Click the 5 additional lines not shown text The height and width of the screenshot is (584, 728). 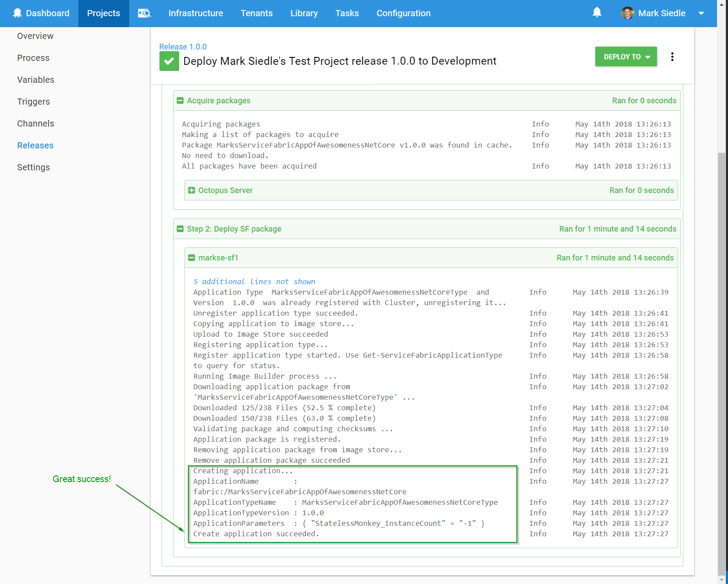point(254,281)
